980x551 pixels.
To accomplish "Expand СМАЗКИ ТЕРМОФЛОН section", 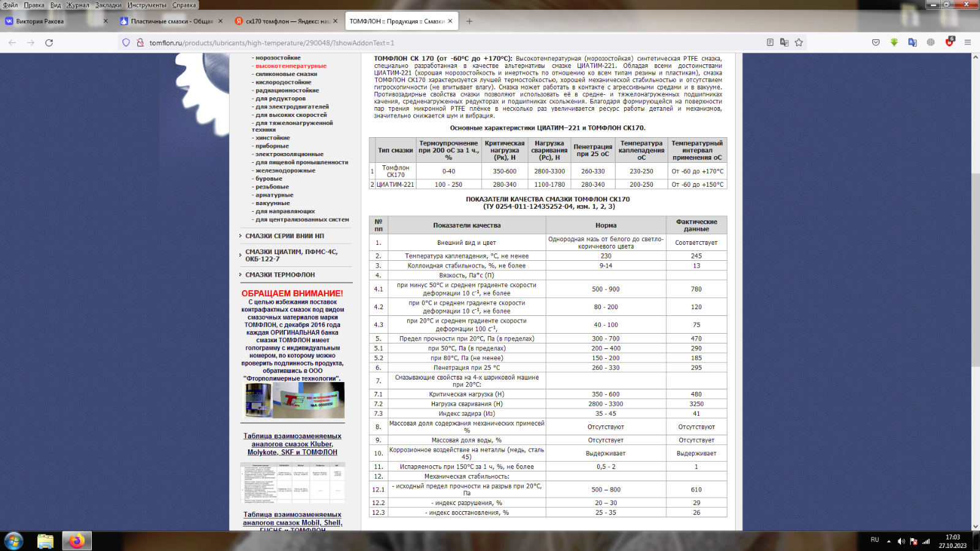I will pyautogui.click(x=280, y=275).
